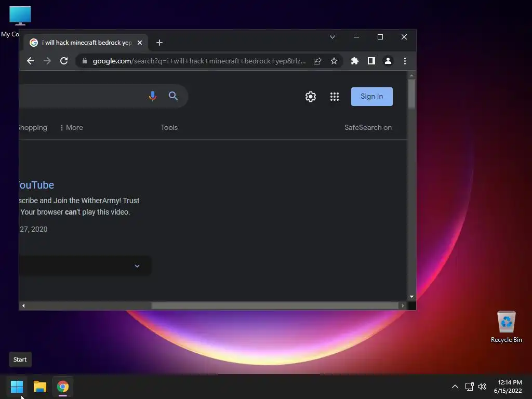The image size is (532, 399).
Task: Open the network status tray icon
Action: [x=469, y=387]
